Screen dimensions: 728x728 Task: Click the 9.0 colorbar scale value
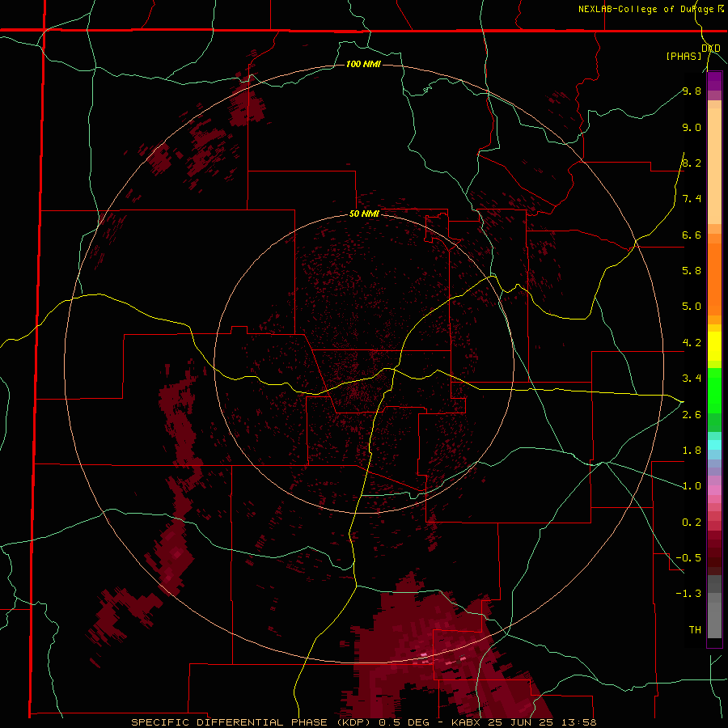tap(692, 127)
